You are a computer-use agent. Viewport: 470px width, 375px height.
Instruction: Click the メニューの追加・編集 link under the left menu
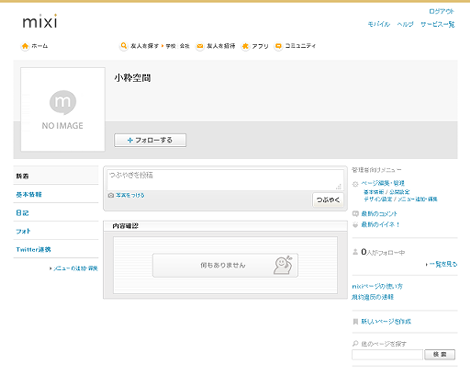[x=75, y=268]
